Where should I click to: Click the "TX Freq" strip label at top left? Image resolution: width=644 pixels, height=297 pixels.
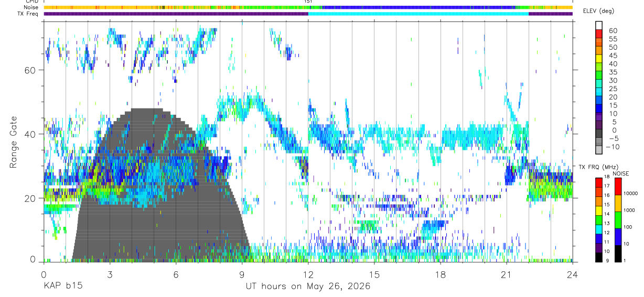[28, 13]
